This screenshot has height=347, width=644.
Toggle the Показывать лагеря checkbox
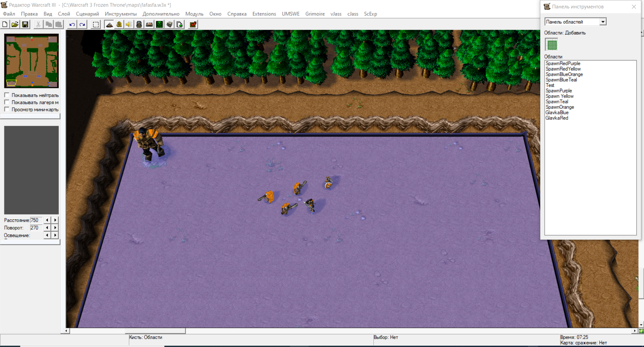tap(7, 102)
